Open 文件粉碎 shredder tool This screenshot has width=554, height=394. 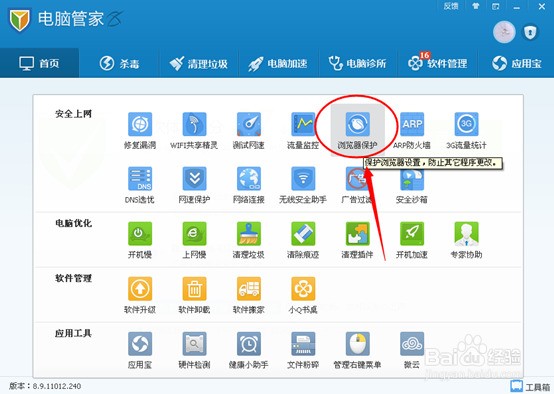coord(303,344)
